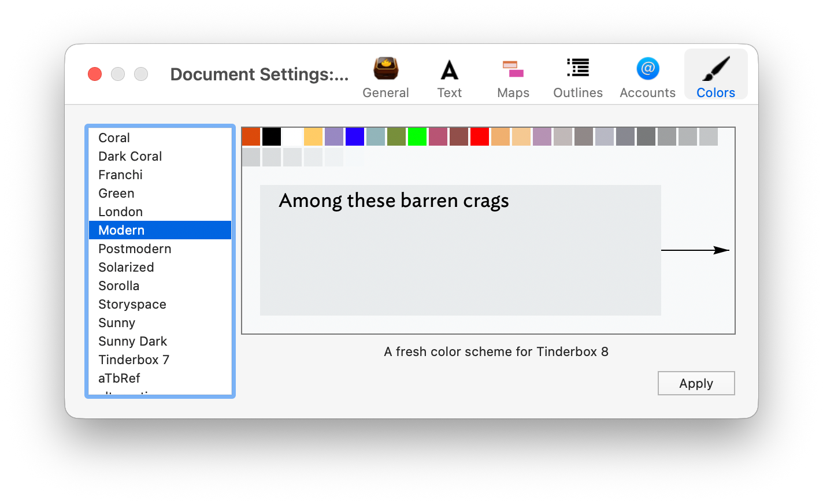This screenshot has width=823, height=504.
Task: Select the Postmodern color scheme
Action: 135,249
